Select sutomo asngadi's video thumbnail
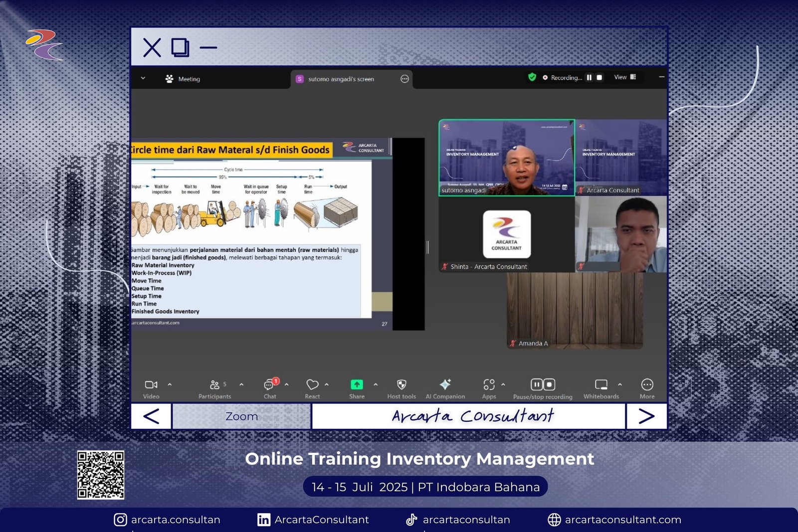Image resolution: width=798 pixels, height=532 pixels. coord(506,158)
